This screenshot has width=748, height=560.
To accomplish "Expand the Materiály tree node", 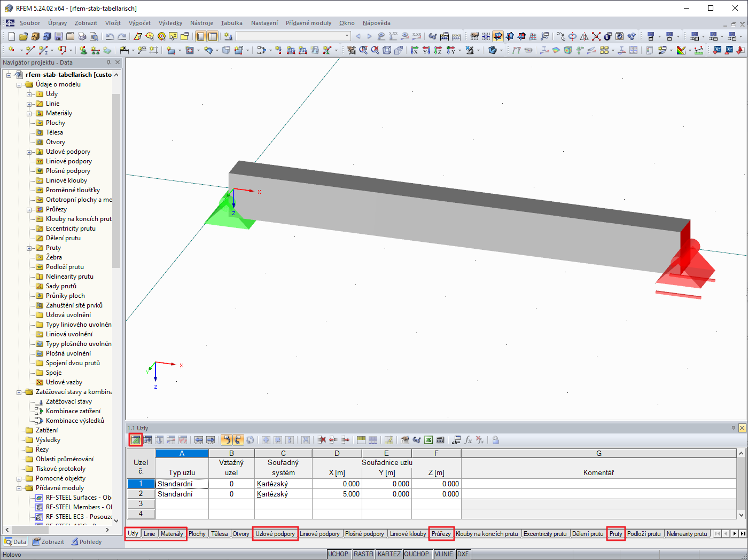I will (29, 114).
